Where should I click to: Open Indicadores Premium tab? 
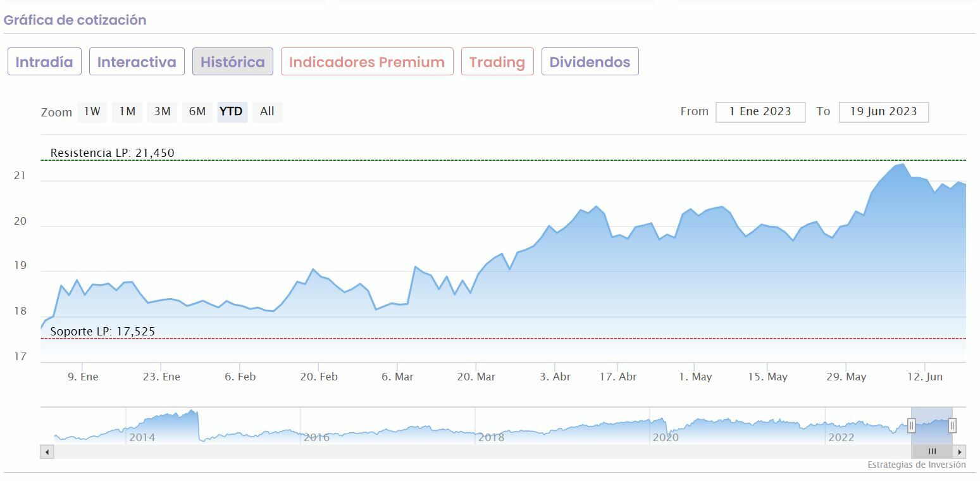[367, 62]
